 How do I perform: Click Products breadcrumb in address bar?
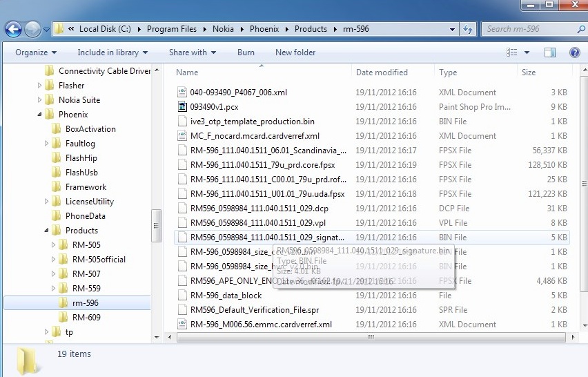[x=311, y=29]
